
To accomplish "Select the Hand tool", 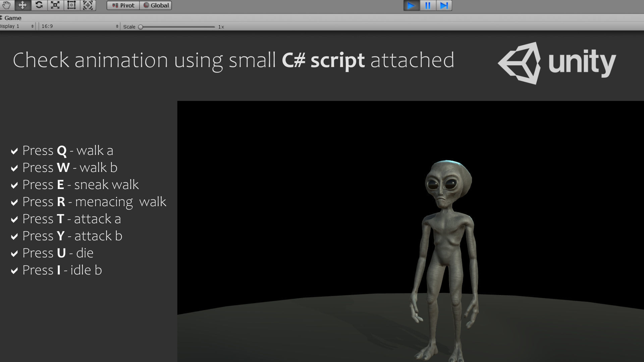I will click(6, 5).
